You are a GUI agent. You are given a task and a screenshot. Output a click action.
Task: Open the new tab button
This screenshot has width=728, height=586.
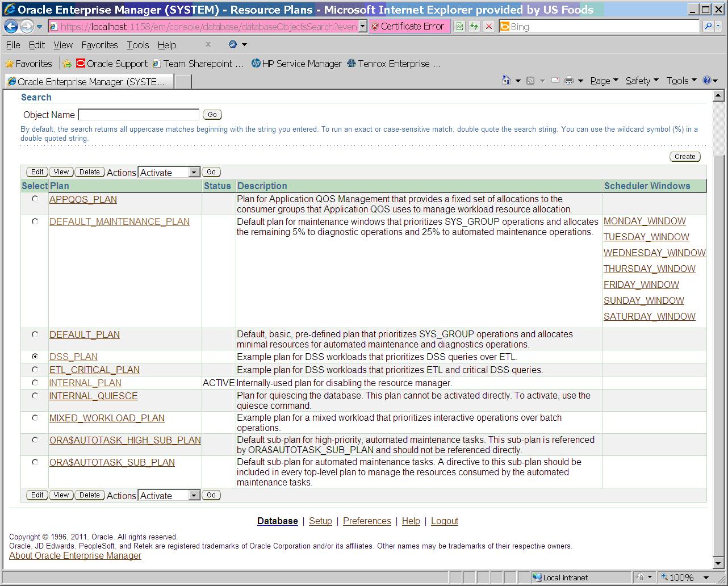pyautogui.click(x=183, y=82)
